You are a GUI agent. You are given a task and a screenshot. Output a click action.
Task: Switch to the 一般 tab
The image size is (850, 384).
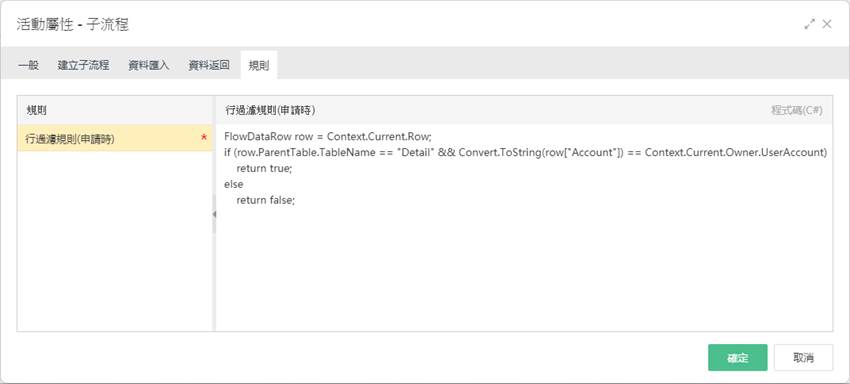(29, 66)
